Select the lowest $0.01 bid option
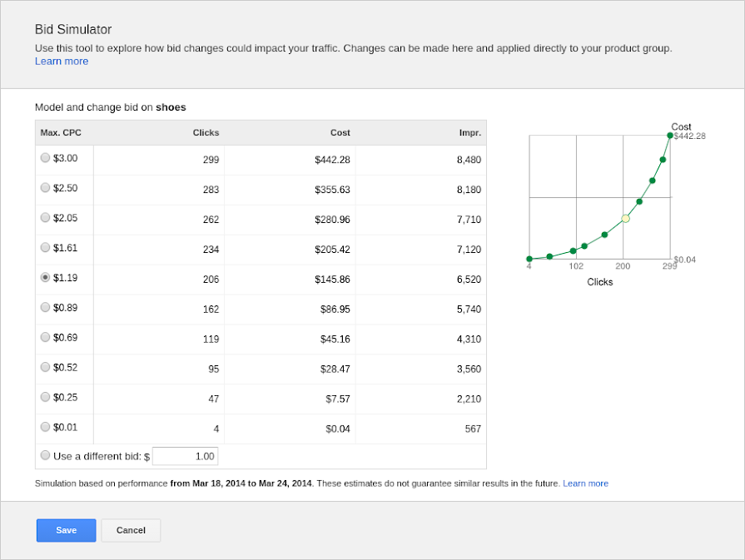This screenshot has height=560, width=745. [45, 427]
